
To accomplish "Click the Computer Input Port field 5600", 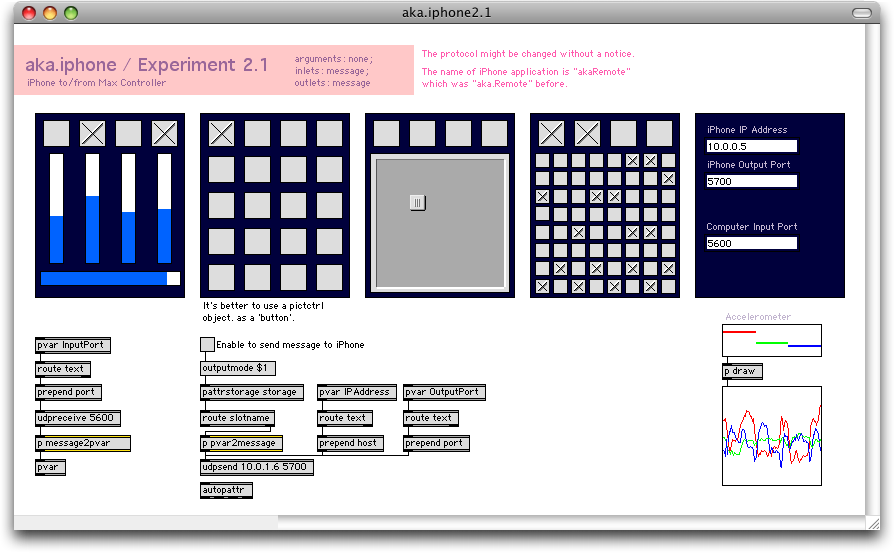I will [x=751, y=243].
